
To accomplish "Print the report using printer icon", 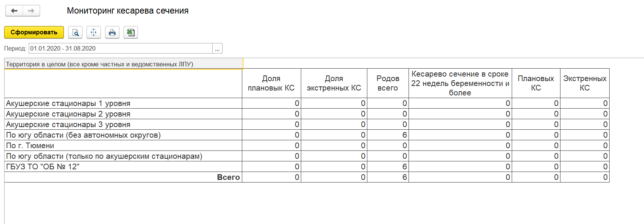I will 112,32.
